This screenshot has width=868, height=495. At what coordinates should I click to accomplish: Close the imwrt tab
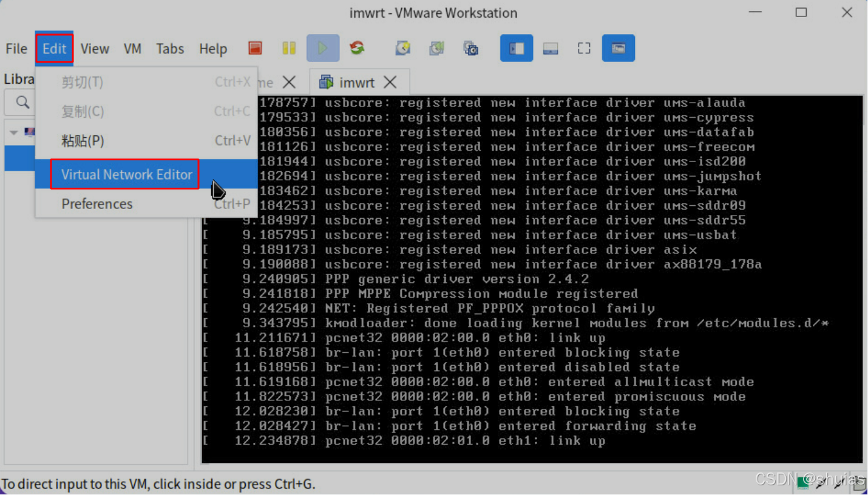pos(390,82)
